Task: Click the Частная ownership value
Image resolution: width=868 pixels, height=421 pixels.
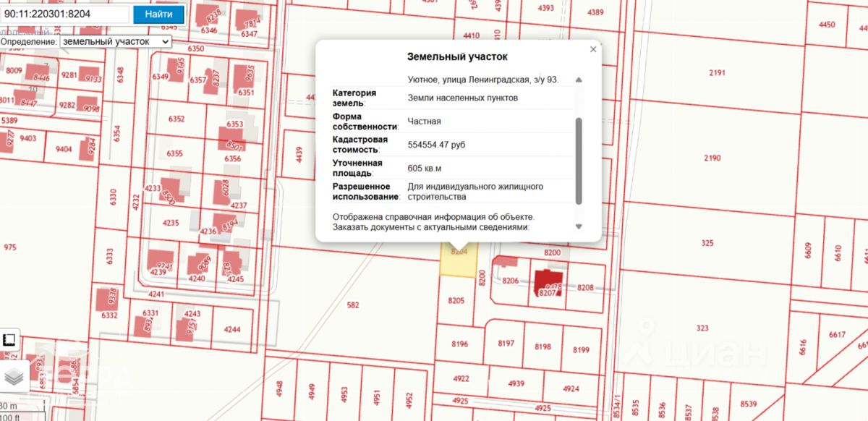Action: (x=424, y=122)
